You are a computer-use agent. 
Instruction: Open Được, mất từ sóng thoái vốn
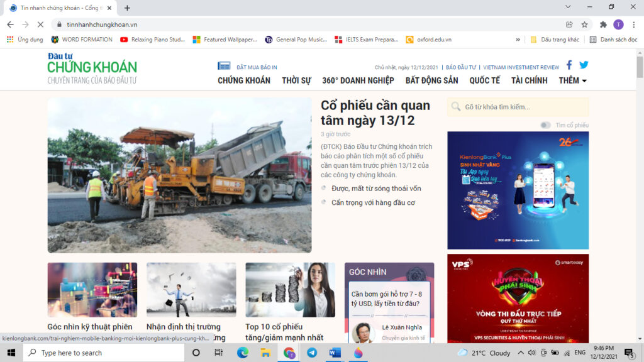[x=376, y=189]
